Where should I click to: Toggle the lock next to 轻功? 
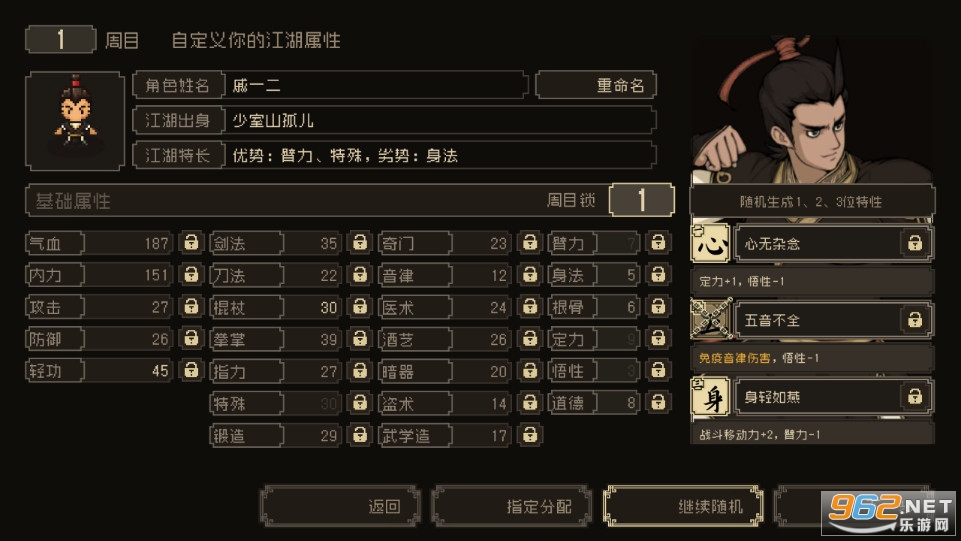pyautogui.click(x=191, y=370)
